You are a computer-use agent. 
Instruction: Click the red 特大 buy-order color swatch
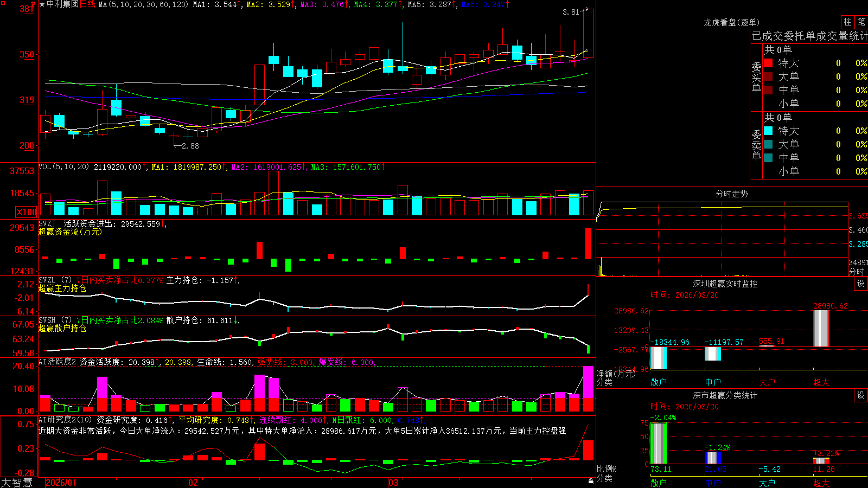(768, 63)
